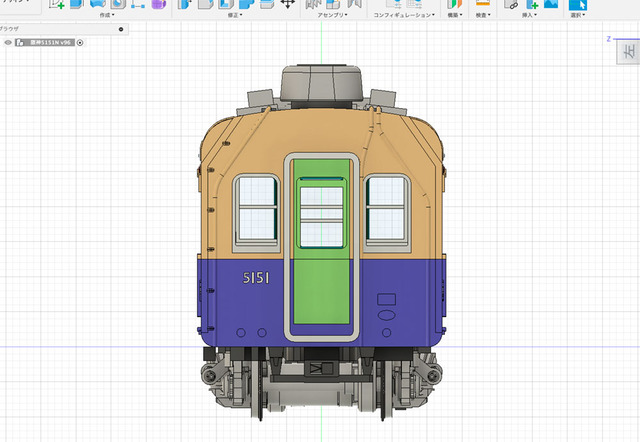Activate radio button beside 阪神5151N v96
640x442 pixels.
coord(80,42)
